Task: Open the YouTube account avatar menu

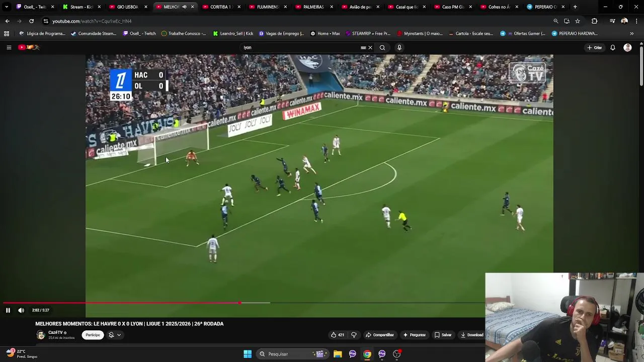Action: click(627, 48)
